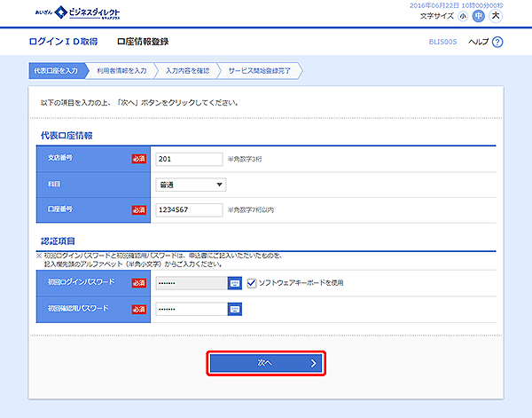The image size is (532, 418).
Task: Click the 次へ button
Action: 266,363
